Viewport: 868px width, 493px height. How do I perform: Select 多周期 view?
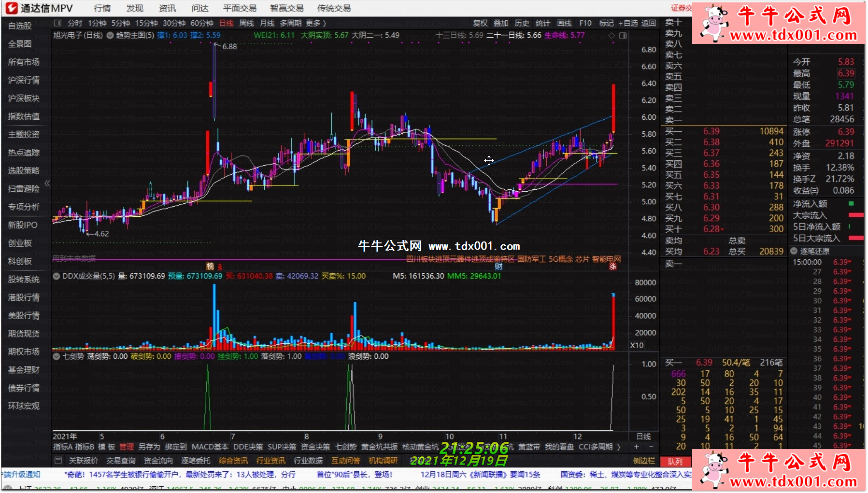pos(291,23)
